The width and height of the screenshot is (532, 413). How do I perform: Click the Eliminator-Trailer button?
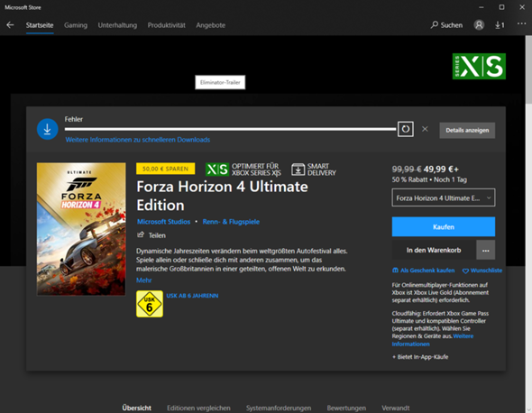220,82
